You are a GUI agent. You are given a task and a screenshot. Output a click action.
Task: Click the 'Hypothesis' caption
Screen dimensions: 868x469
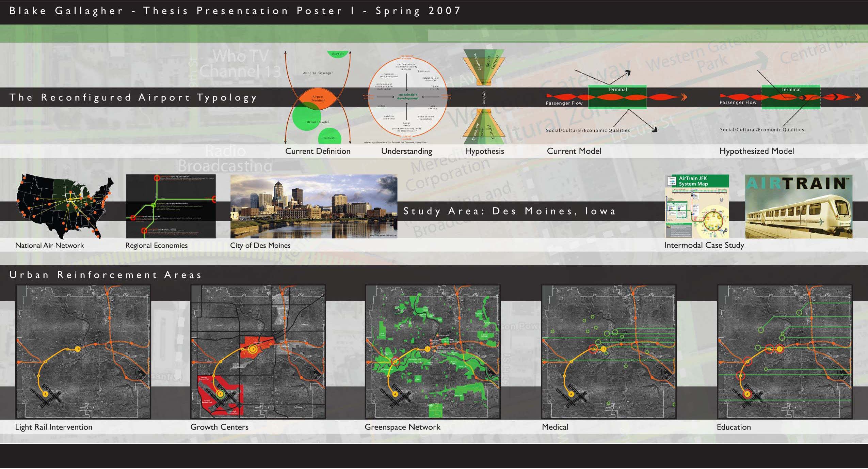point(484,151)
